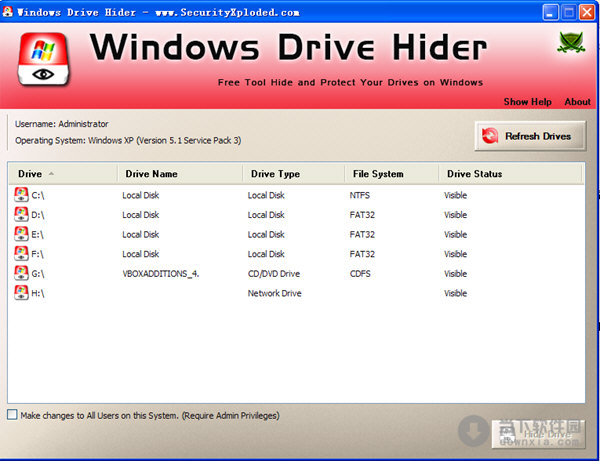Screen dimensions: 600x461
Task: Click CD/DVD Drive type cell
Action: (274, 274)
